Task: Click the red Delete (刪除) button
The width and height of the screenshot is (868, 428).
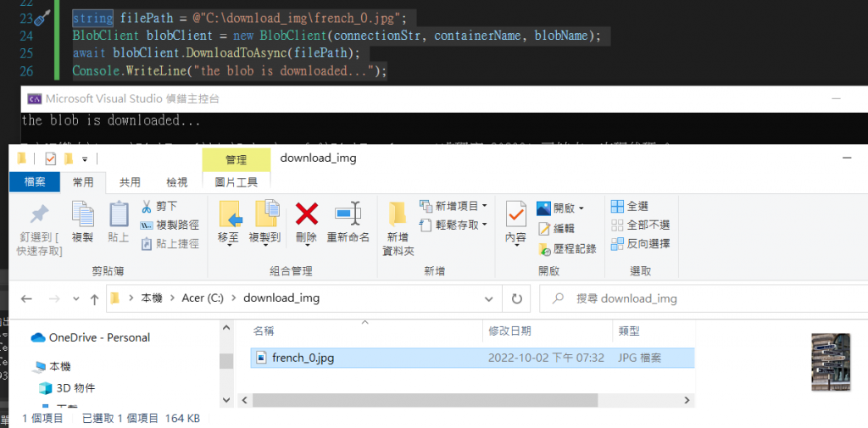Action: pyautogui.click(x=306, y=225)
